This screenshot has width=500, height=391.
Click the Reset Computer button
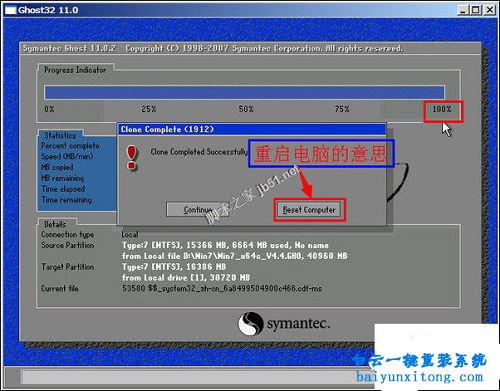309,210
